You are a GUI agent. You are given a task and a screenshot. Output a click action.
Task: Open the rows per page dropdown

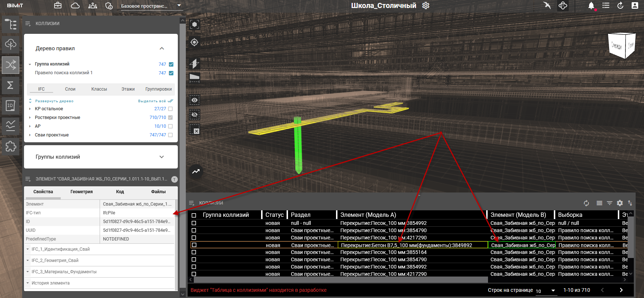[546, 290]
